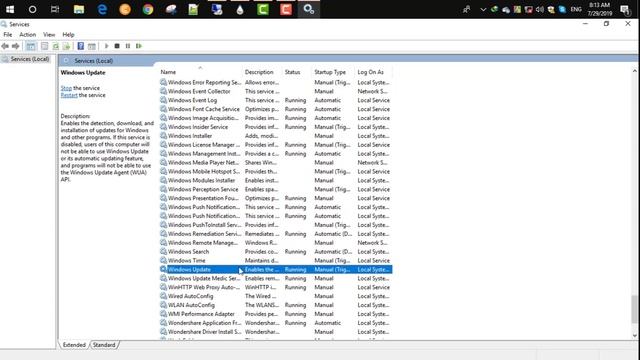640x360 pixels.
Task: Open Task View from the taskbar
Action: pos(55,9)
